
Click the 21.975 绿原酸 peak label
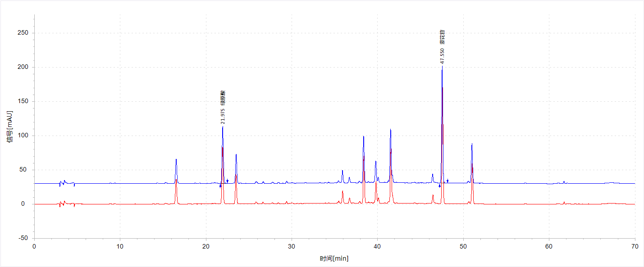223,107
